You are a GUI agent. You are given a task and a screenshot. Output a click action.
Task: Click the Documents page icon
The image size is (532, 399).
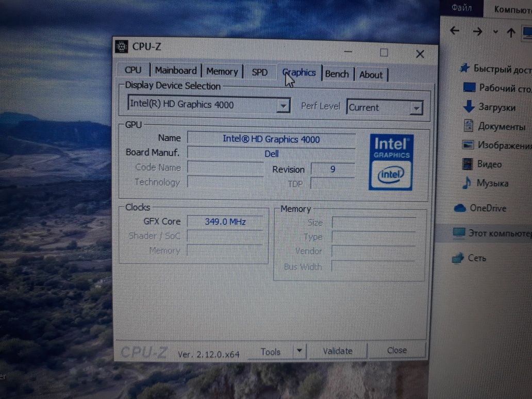(468, 126)
